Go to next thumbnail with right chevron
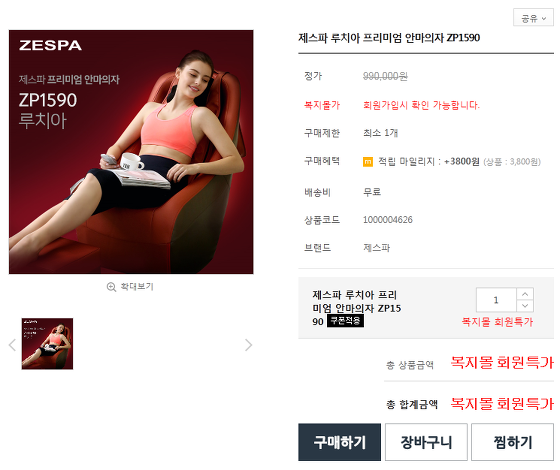The height and width of the screenshot is (470, 560). click(249, 345)
